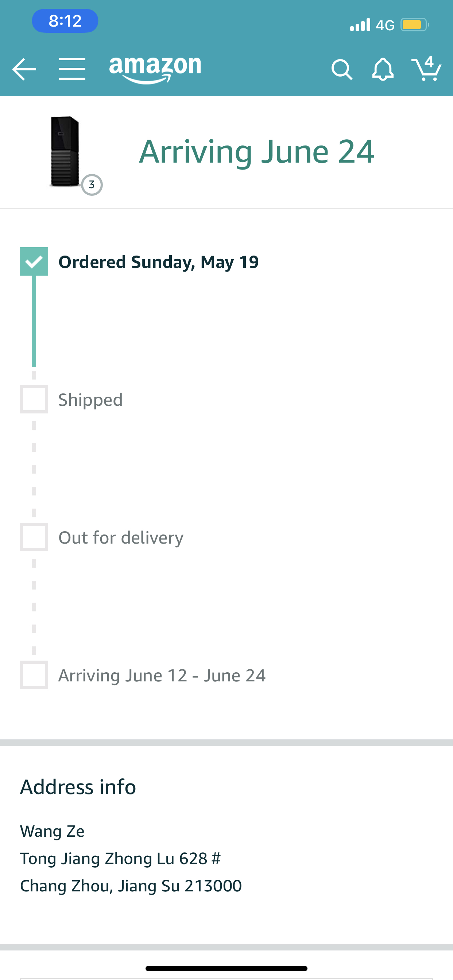Tap the Amazon logo
Viewport: 453px width, 980px height.
(x=155, y=69)
